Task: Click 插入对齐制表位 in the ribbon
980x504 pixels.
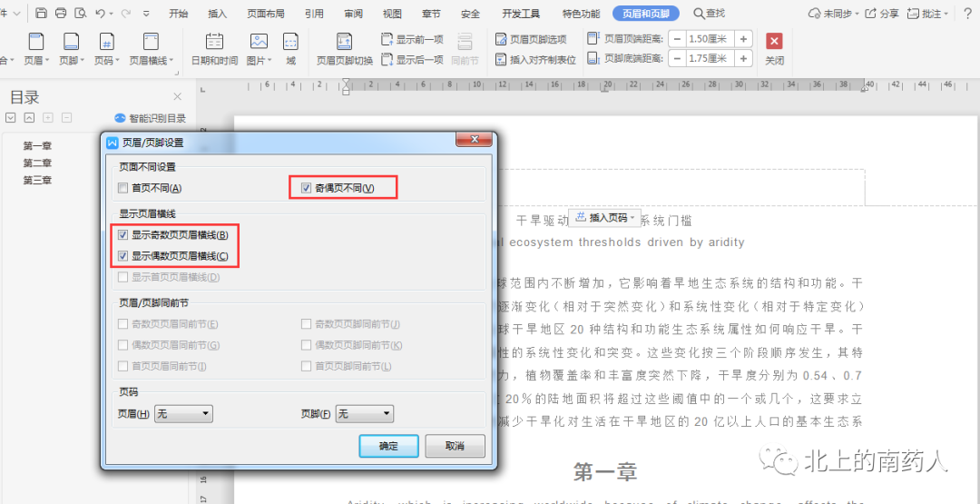Action: [535, 60]
